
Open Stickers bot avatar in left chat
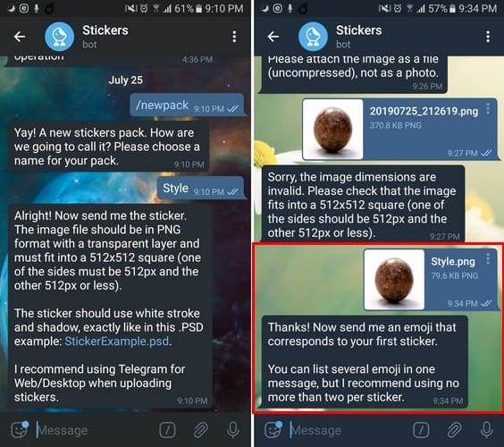point(59,37)
